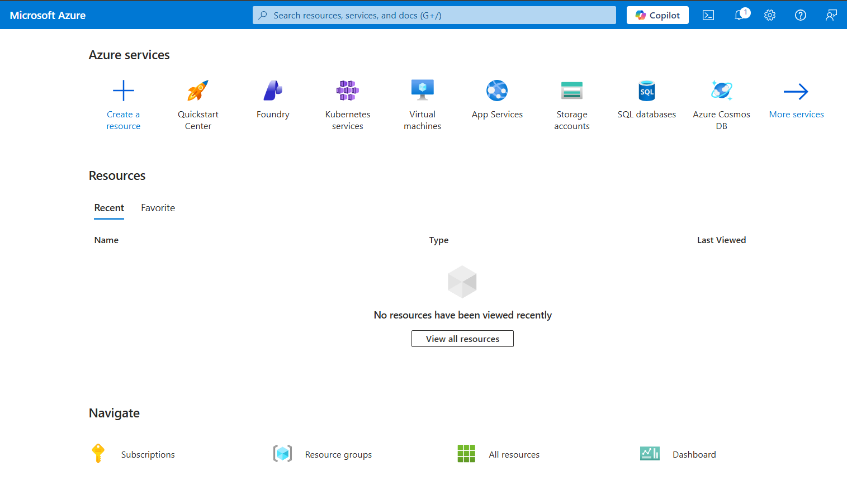Screen dimensions: 847x504
Task: Click the Dashboard link text
Action: coord(694,454)
